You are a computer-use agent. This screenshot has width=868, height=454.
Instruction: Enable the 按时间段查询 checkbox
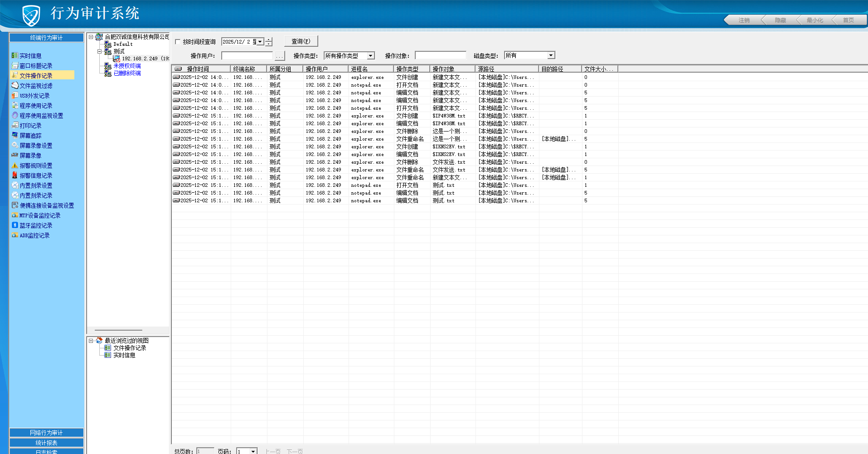(x=178, y=42)
